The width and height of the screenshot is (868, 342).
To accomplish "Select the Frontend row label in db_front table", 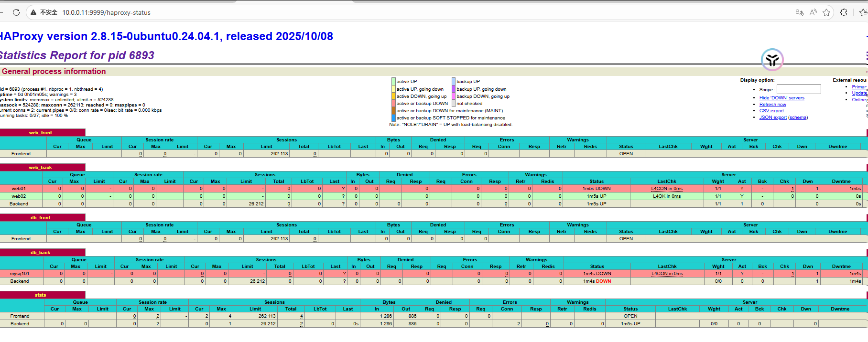I will [x=21, y=239].
